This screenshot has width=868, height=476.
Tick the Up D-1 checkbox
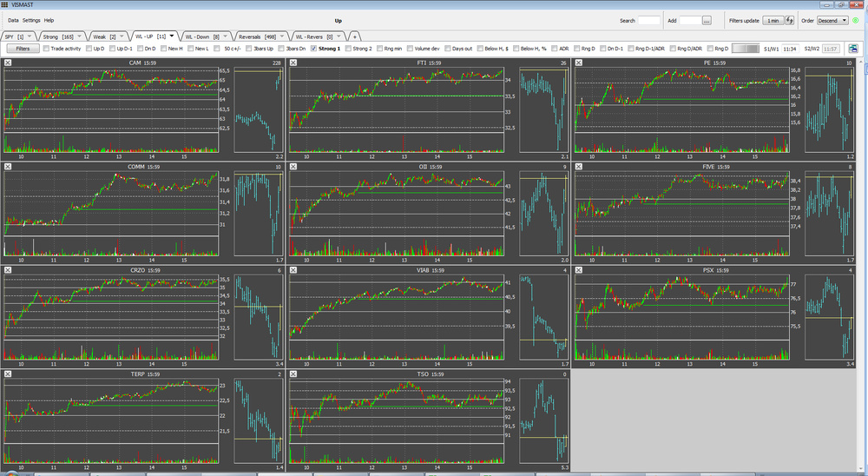point(112,49)
